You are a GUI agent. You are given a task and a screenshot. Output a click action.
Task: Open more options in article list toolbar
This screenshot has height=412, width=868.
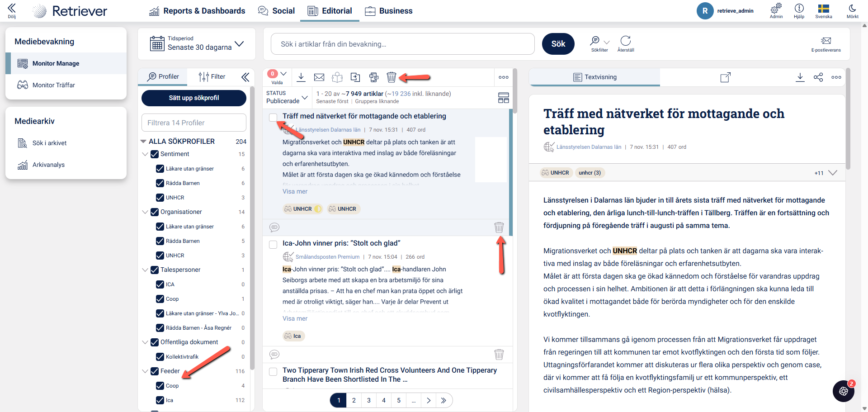coord(504,77)
